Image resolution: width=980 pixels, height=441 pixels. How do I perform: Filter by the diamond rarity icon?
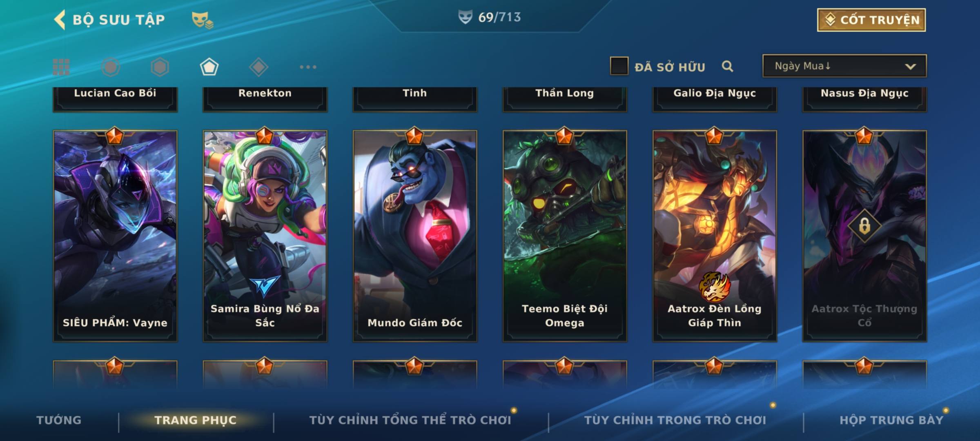point(258,67)
